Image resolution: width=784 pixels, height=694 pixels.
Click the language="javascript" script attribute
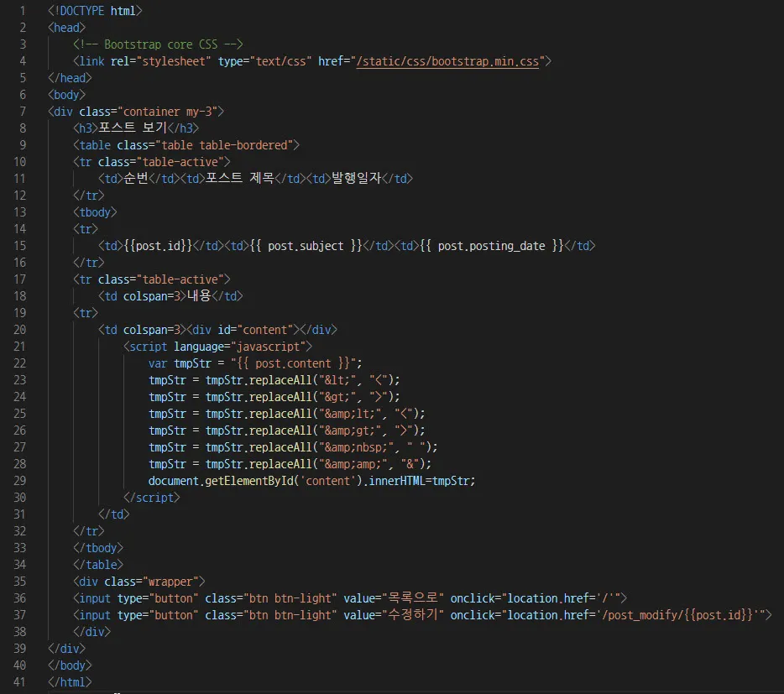click(x=243, y=347)
